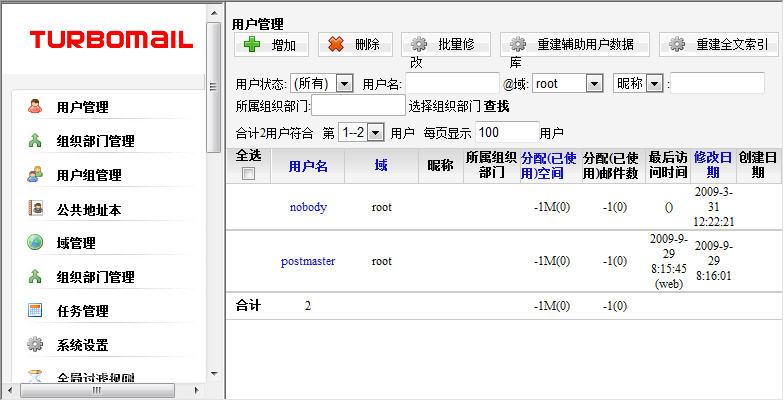
Task: Click the 昵称 column header
Action: click(x=440, y=166)
